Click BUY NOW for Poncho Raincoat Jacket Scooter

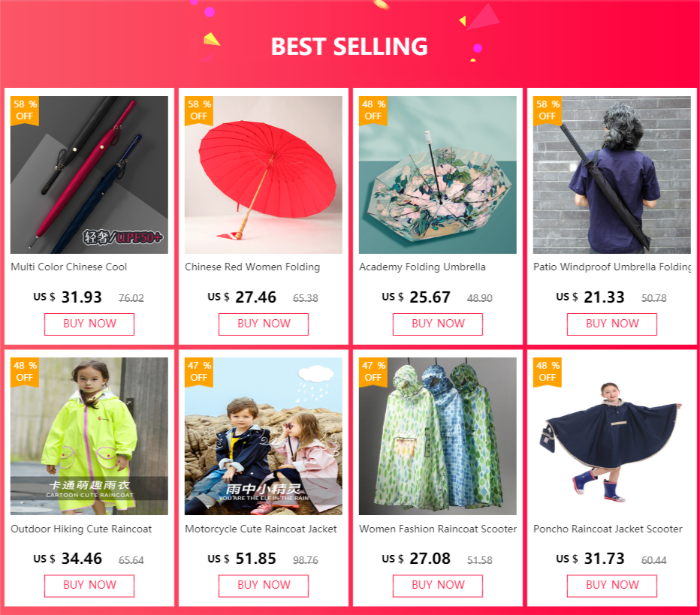(612, 585)
